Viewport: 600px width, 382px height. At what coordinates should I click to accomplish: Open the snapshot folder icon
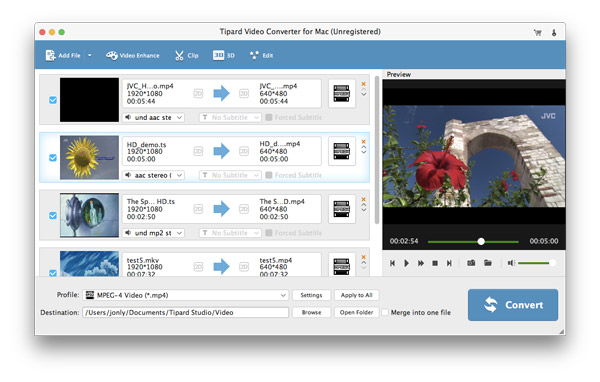[x=488, y=263]
